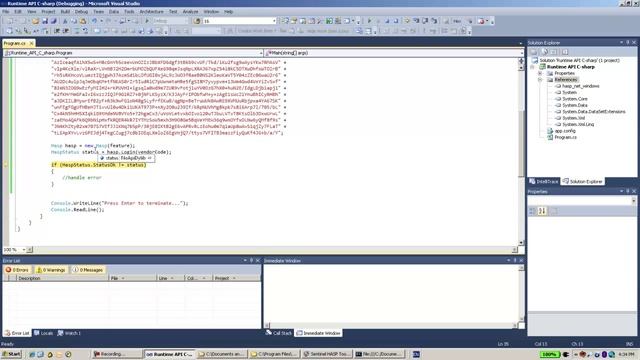
Task: Click the Undo arrow icon
Action: (x=95, y=21)
